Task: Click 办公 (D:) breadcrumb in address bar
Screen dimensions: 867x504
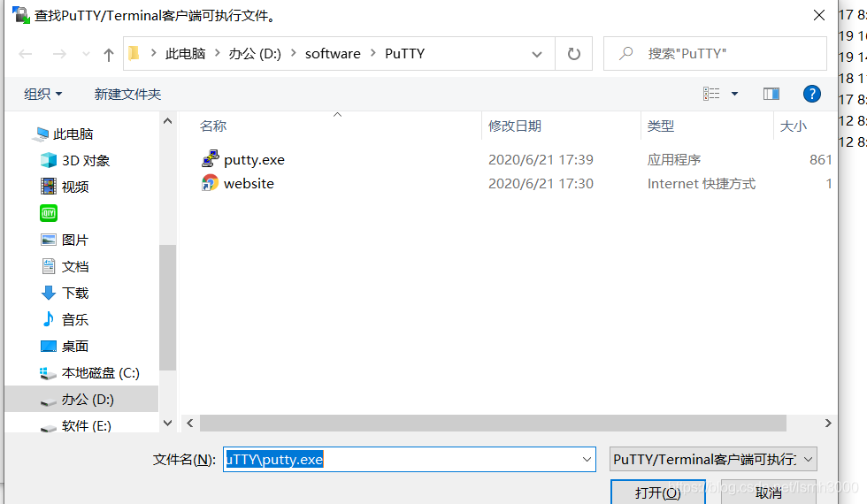Action: tap(255, 54)
